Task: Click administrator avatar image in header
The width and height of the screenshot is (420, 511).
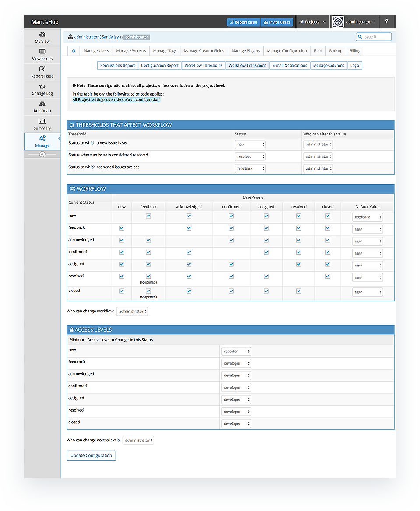Action: click(x=338, y=22)
